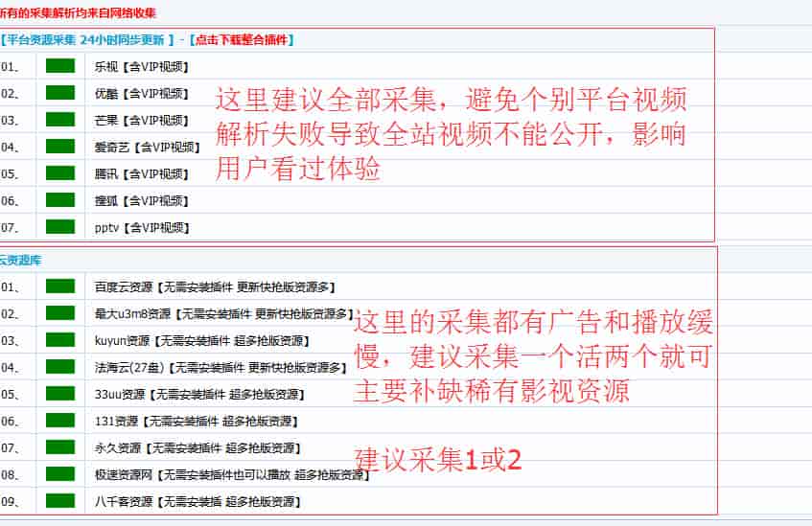Click the 平台资源采集 24小时同步更新 header link
The height and width of the screenshot is (526, 812).
[x=87, y=40]
